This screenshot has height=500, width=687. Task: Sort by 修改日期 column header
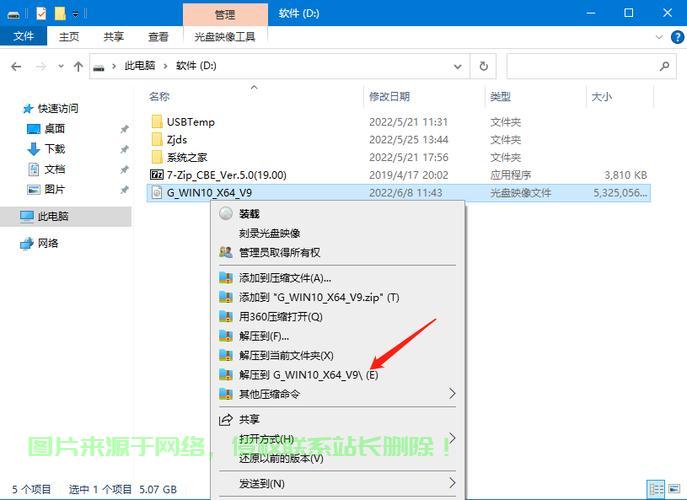[390, 96]
